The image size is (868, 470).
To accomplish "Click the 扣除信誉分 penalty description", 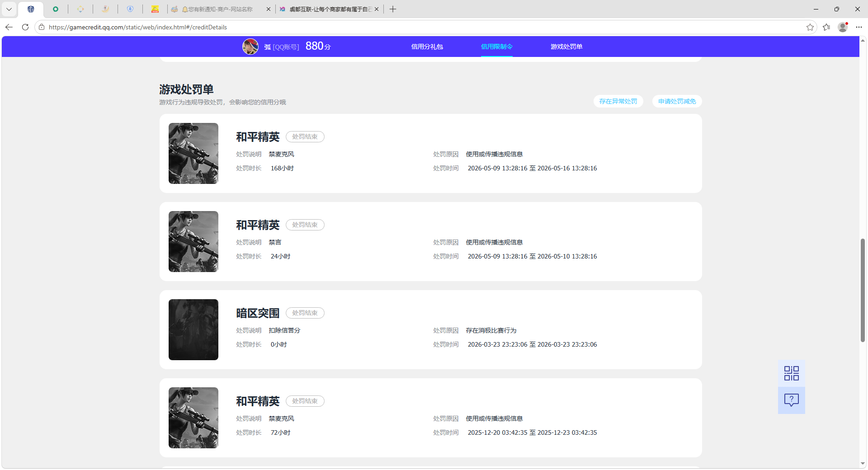I will click(x=284, y=330).
